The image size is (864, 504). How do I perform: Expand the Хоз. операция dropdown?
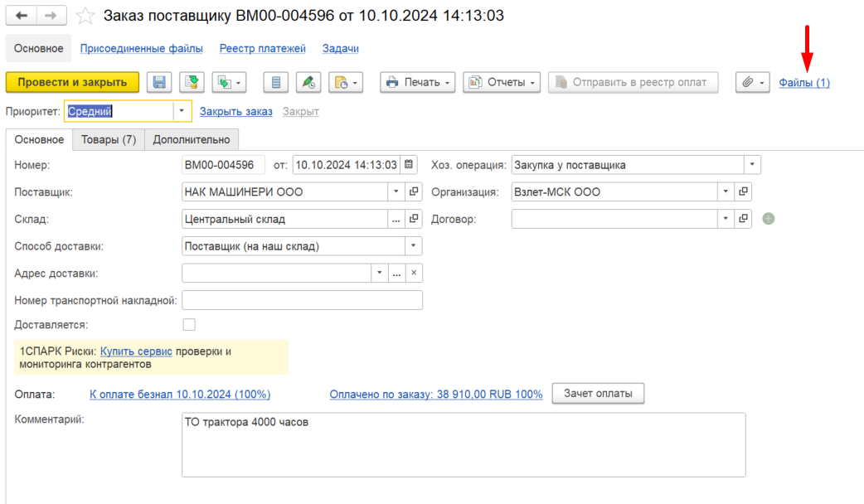coord(752,165)
